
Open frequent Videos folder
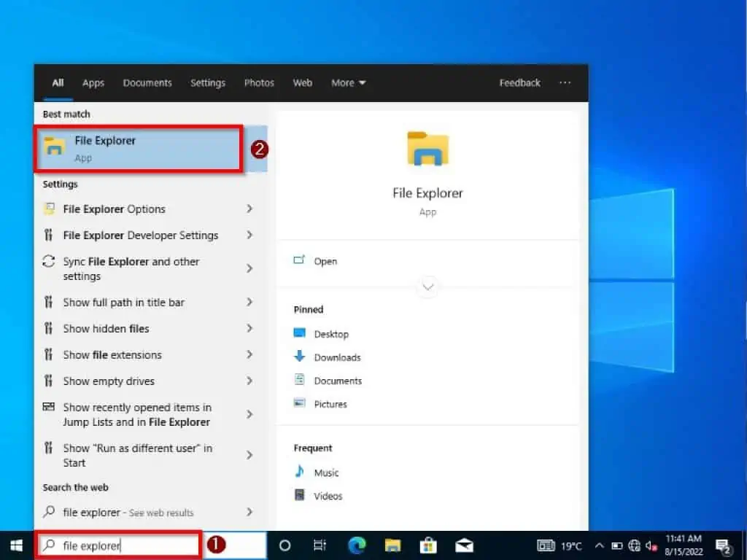point(328,496)
